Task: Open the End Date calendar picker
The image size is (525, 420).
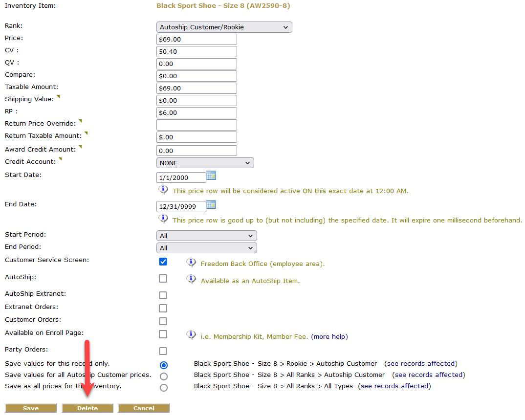Action: (x=211, y=205)
